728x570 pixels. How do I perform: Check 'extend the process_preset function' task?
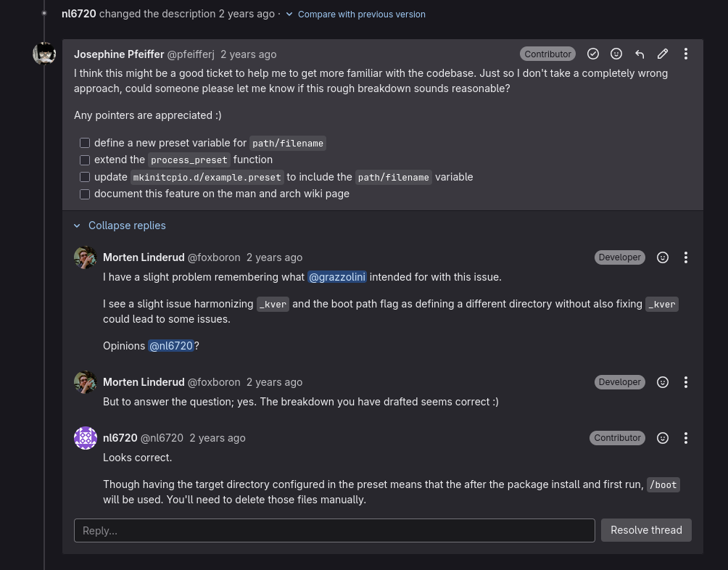pos(85,160)
